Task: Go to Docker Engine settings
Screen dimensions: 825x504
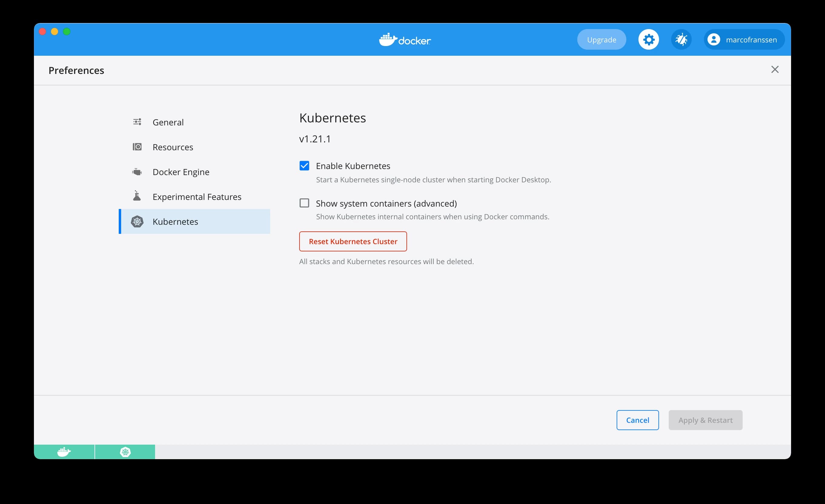Action: click(x=194, y=172)
